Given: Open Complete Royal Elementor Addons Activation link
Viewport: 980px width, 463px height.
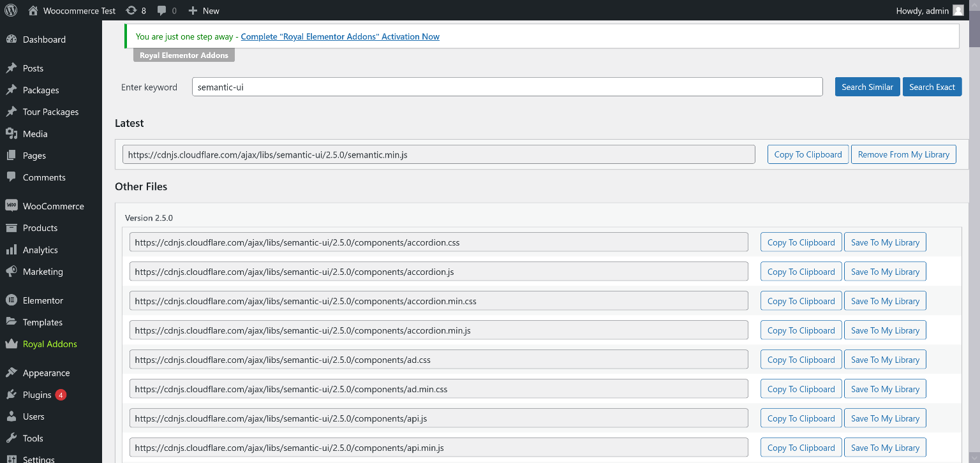Looking at the screenshot, I should 340,36.
